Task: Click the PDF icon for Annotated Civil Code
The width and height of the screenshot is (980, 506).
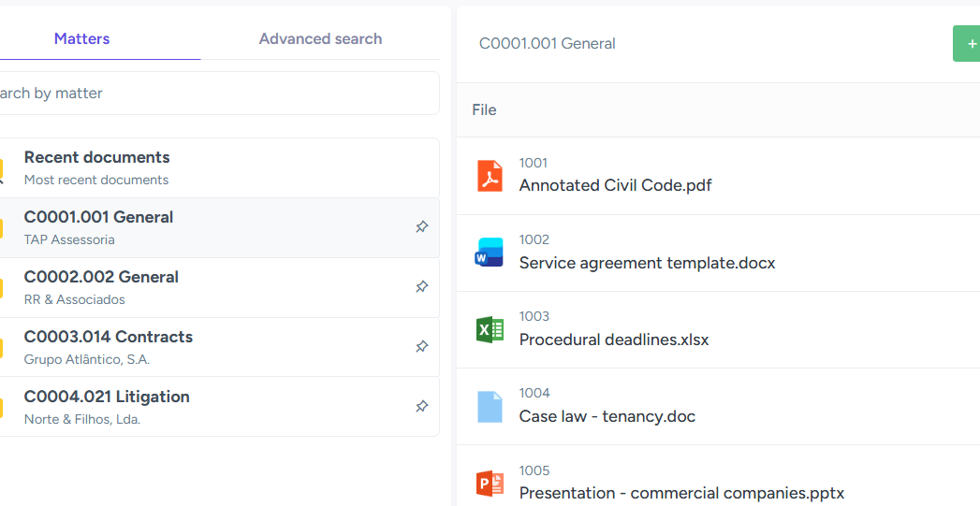Action: [490, 176]
